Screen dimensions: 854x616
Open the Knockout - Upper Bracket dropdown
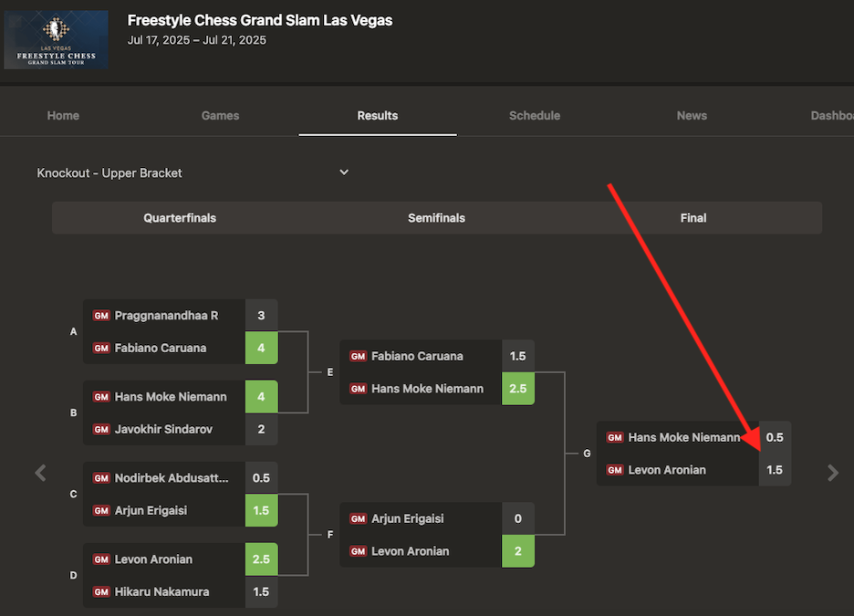(193, 173)
